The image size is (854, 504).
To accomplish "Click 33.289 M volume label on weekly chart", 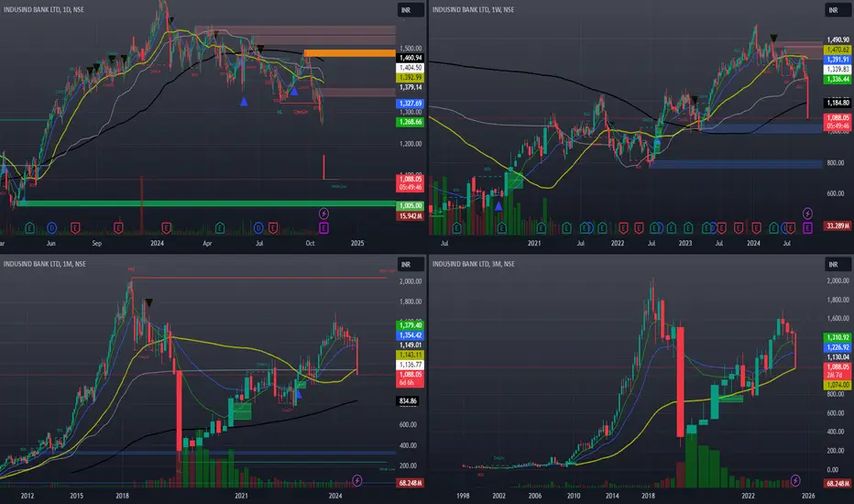I will click(838, 225).
